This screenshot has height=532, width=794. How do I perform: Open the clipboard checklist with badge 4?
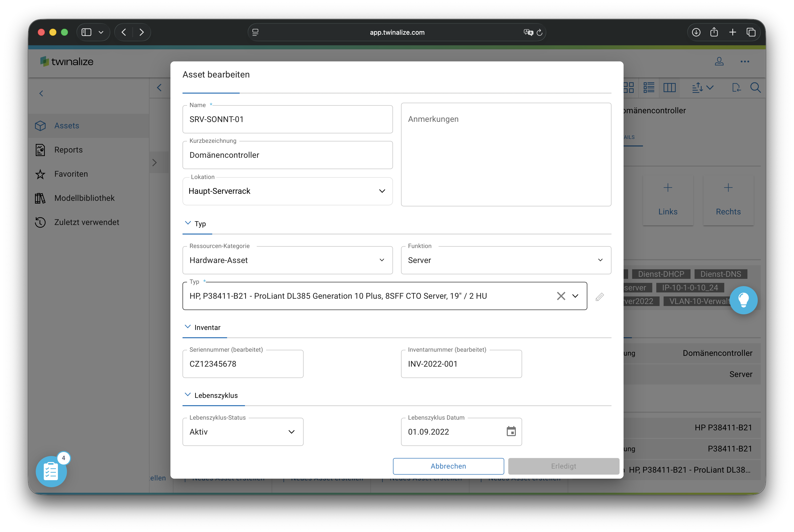click(x=51, y=471)
